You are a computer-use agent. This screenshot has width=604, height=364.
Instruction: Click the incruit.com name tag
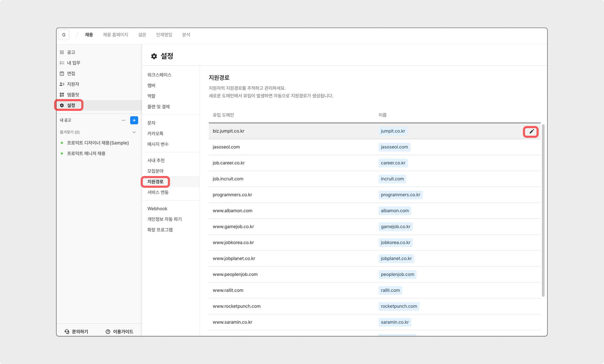click(392, 179)
